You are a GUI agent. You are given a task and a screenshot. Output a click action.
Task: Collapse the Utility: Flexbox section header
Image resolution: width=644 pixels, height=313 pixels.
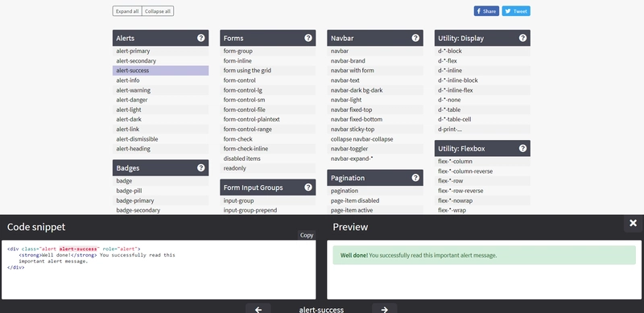point(482,148)
